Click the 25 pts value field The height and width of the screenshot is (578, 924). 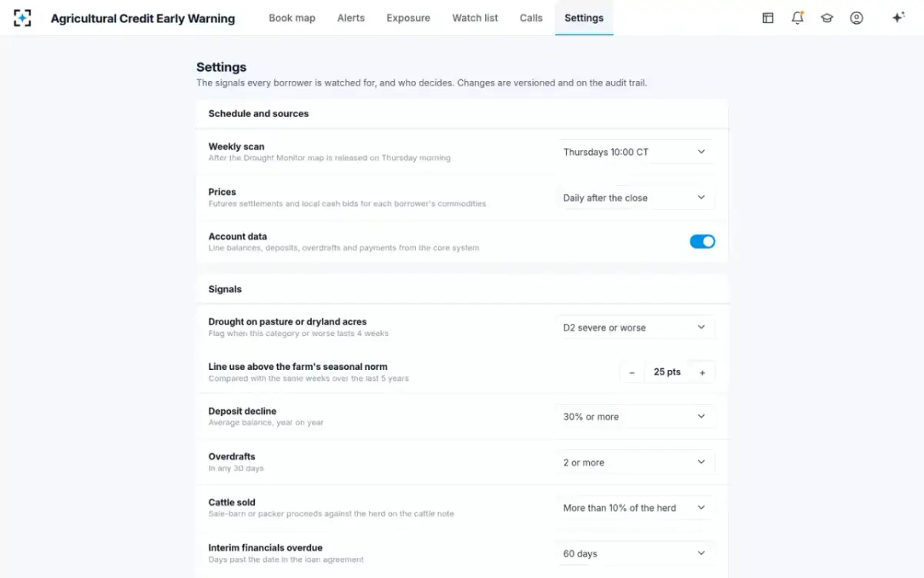pyautogui.click(x=667, y=372)
